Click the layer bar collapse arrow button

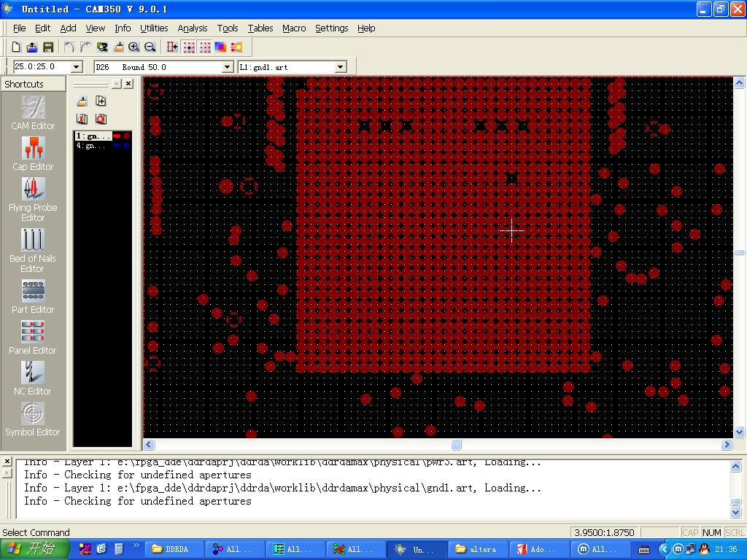click(117, 84)
